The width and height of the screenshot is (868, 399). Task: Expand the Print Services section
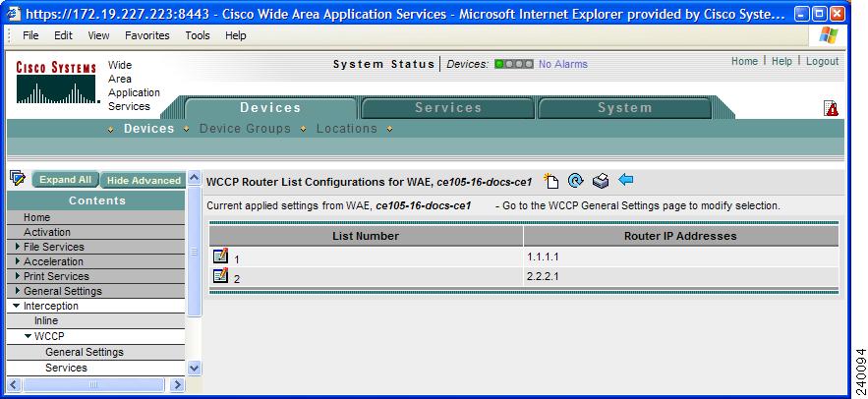click(x=18, y=275)
